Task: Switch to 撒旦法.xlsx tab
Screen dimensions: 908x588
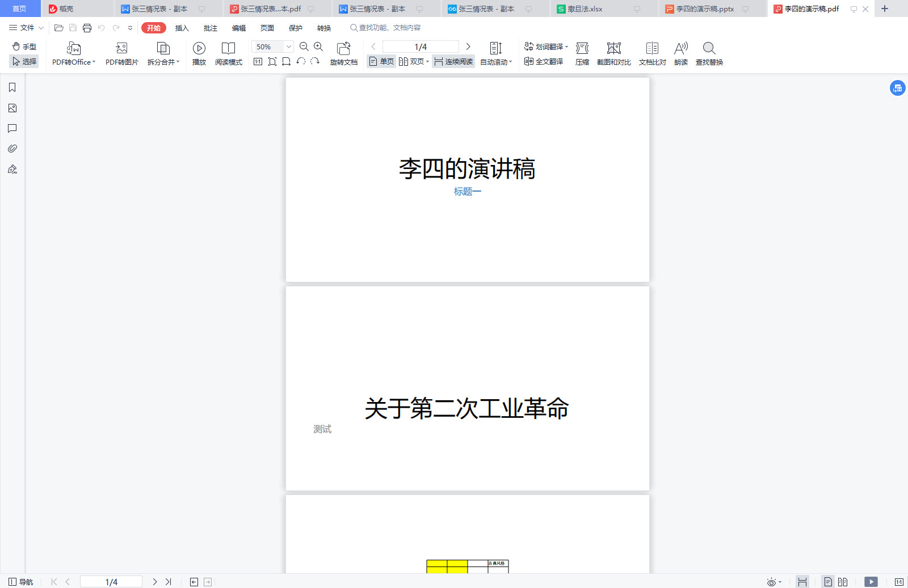Action: click(603, 9)
